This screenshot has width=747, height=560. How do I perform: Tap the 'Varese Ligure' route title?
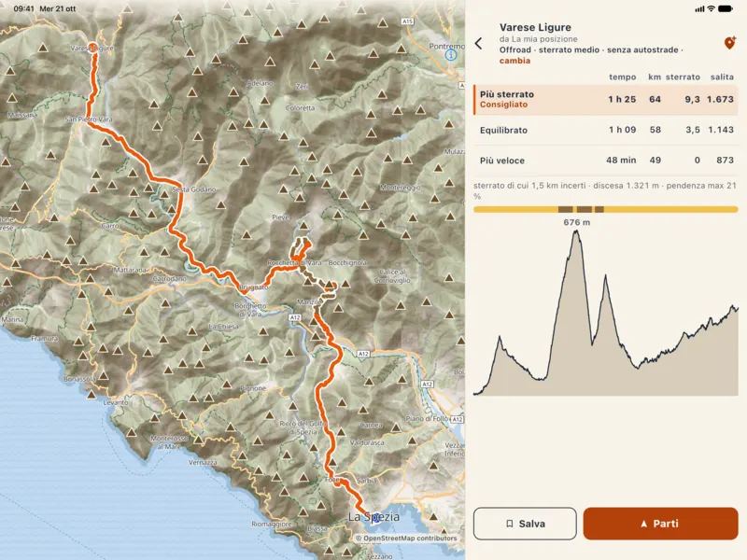pyautogui.click(x=535, y=27)
